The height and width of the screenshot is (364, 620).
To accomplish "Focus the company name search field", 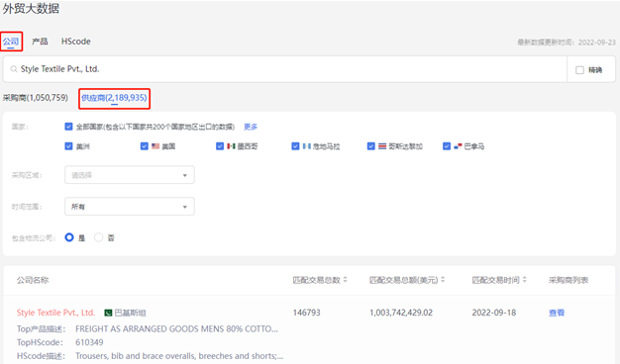I will (284, 69).
